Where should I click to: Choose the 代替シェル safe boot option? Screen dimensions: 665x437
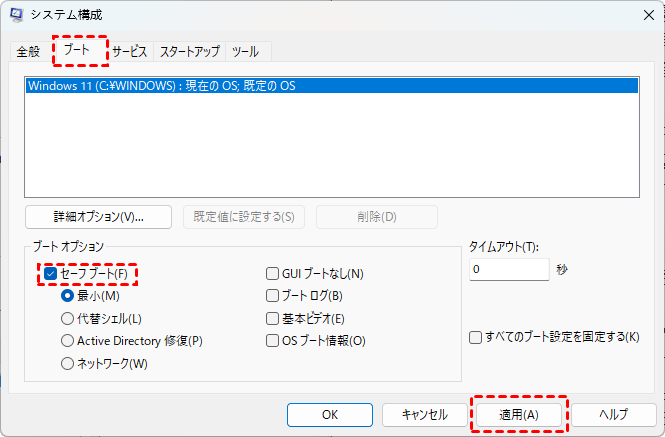[68, 318]
